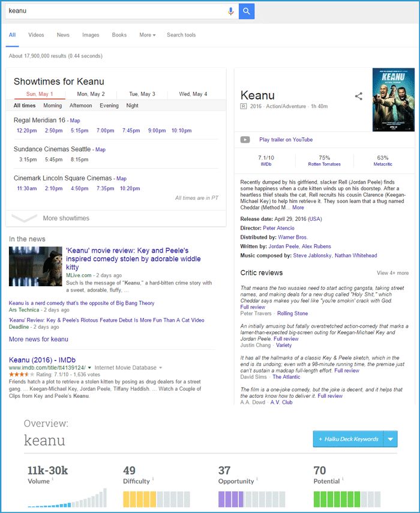Click the search input field containing keanu

coord(114,11)
